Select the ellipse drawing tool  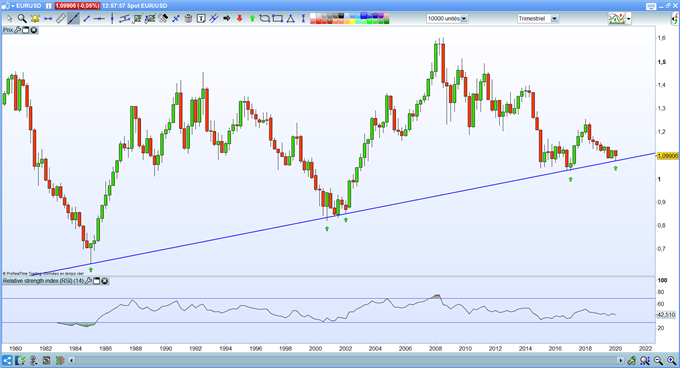coord(265,19)
